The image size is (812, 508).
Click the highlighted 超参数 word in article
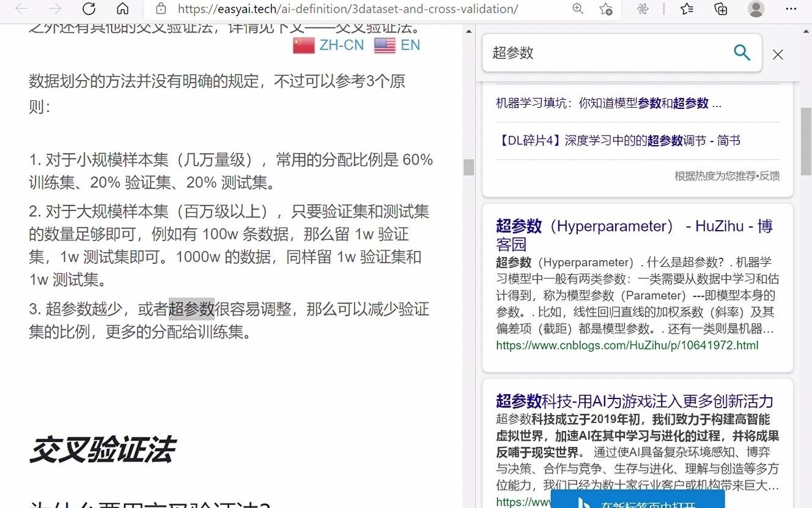click(191, 309)
